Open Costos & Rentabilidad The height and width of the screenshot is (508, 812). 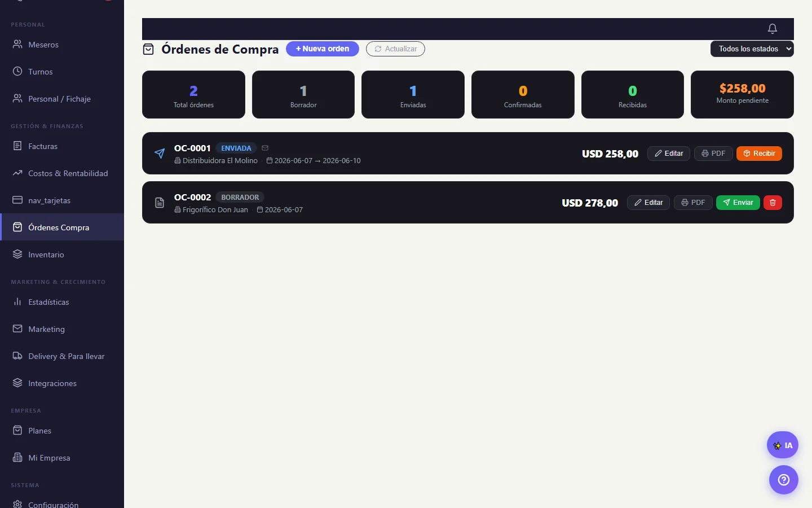62,173
